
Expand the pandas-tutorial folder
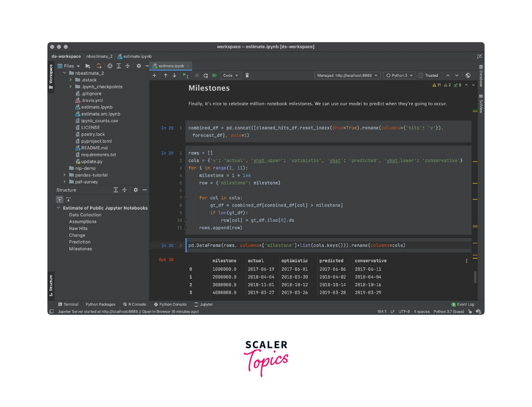(x=64, y=175)
